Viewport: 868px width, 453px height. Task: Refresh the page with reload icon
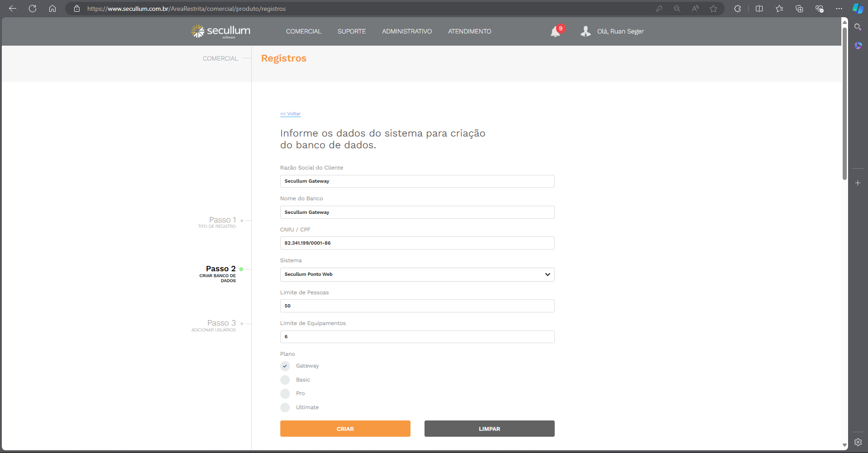(x=33, y=9)
